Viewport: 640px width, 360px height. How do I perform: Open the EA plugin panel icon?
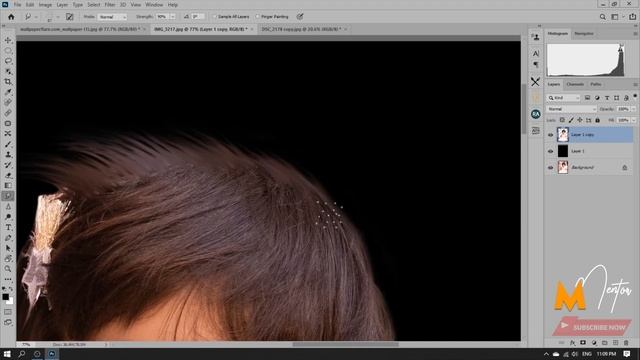click(536, 114)
